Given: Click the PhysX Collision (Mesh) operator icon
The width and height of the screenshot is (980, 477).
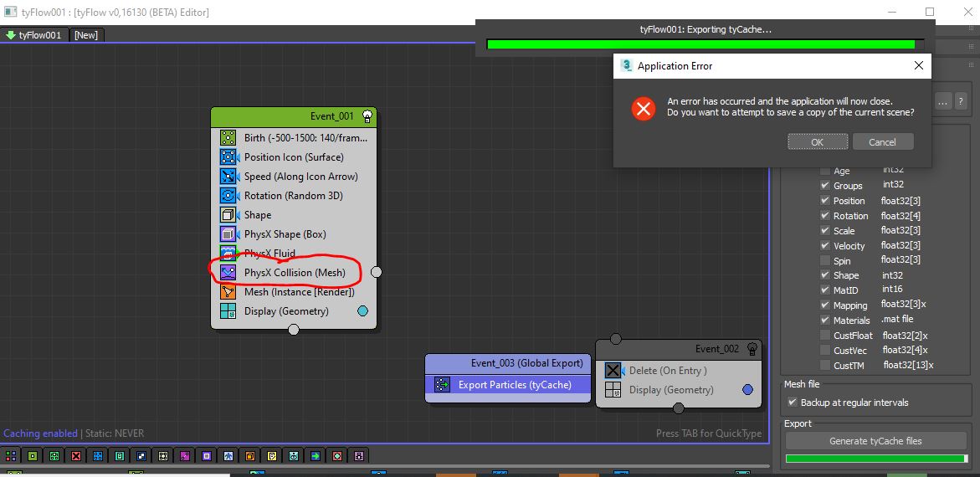Looking at the screenshot, I should coord(228,273).
